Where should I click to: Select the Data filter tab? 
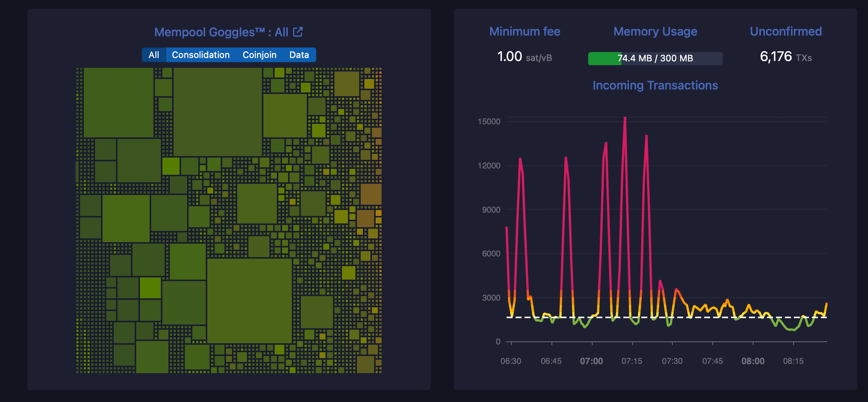(299, 55)
